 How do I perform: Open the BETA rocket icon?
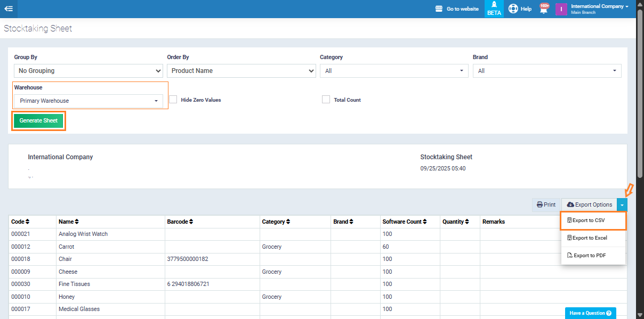(494, 5)
